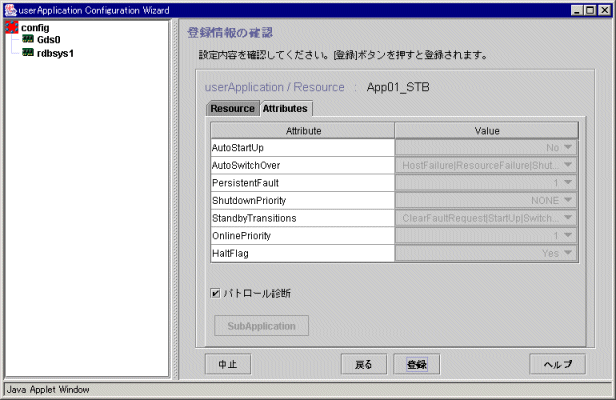
Task: Click the Attribute column header
Action: point(303,130)
